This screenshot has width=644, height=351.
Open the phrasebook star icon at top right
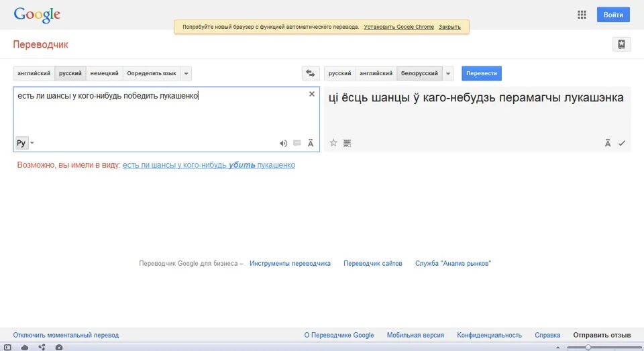[x=621, y=44]
